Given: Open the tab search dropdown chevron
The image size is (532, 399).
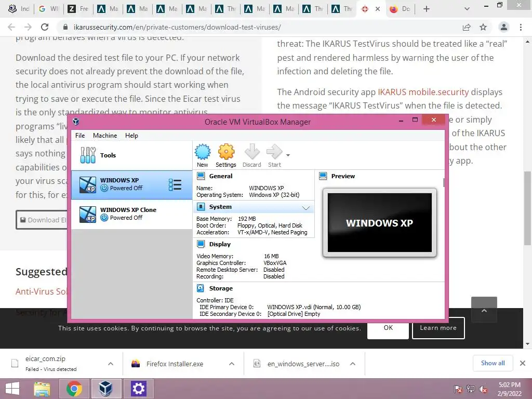Looking at the screenshot, I should 467,9.
